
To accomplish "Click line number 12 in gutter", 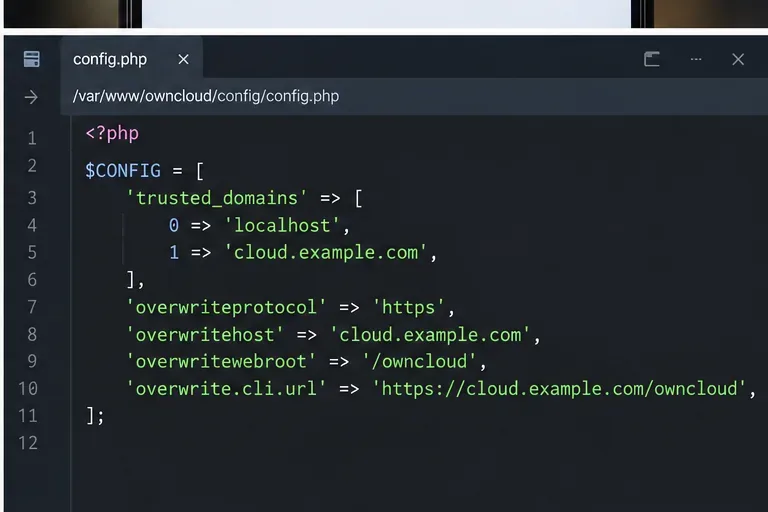I will click(x=28, y=443).
